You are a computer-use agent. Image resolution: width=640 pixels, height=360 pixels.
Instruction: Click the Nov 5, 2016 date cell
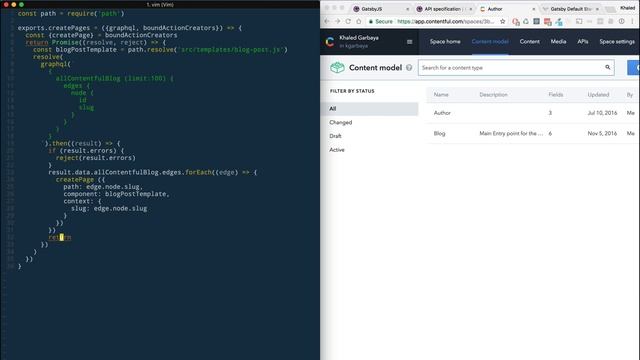[x=602, y=133]
